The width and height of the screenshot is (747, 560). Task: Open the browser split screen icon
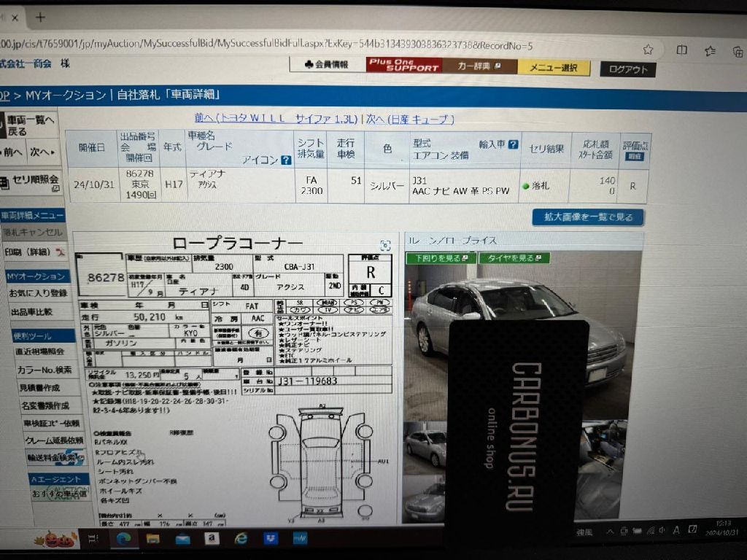click(x=682, y=50)
